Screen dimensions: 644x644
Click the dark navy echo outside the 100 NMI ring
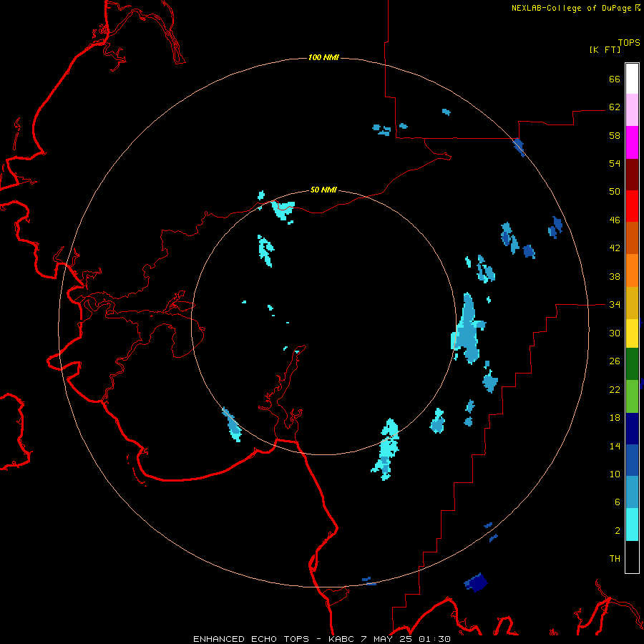pos(476,582)
